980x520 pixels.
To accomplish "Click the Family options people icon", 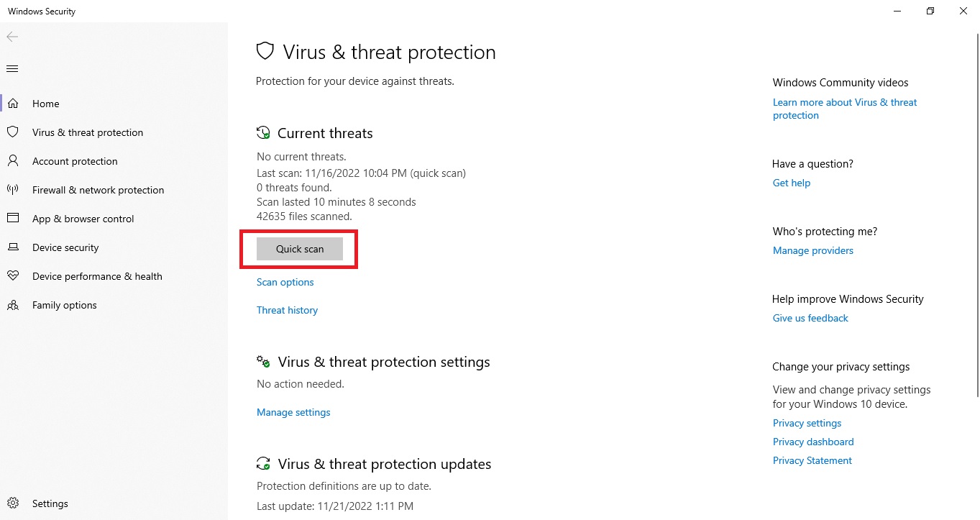I will (12, 305).
